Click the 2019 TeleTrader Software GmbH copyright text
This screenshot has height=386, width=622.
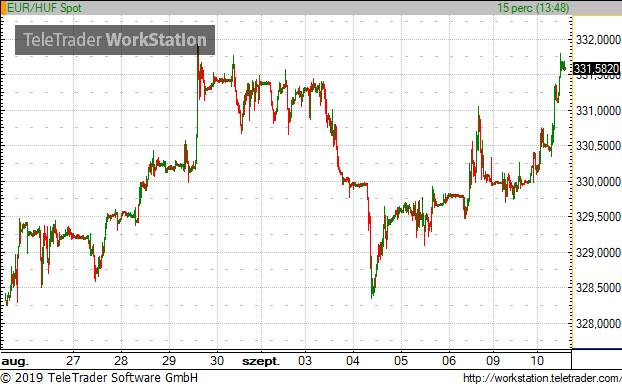click(x=99, y=378)
